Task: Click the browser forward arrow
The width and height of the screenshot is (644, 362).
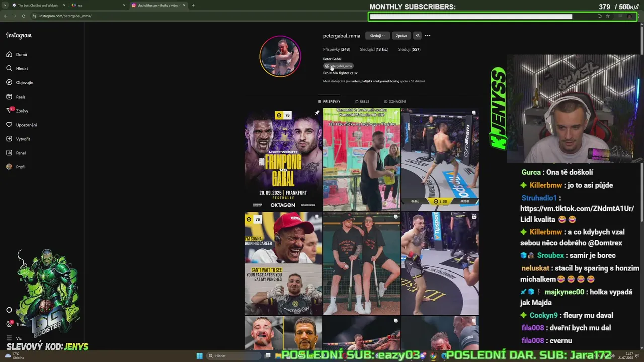Action: [14, 16]
